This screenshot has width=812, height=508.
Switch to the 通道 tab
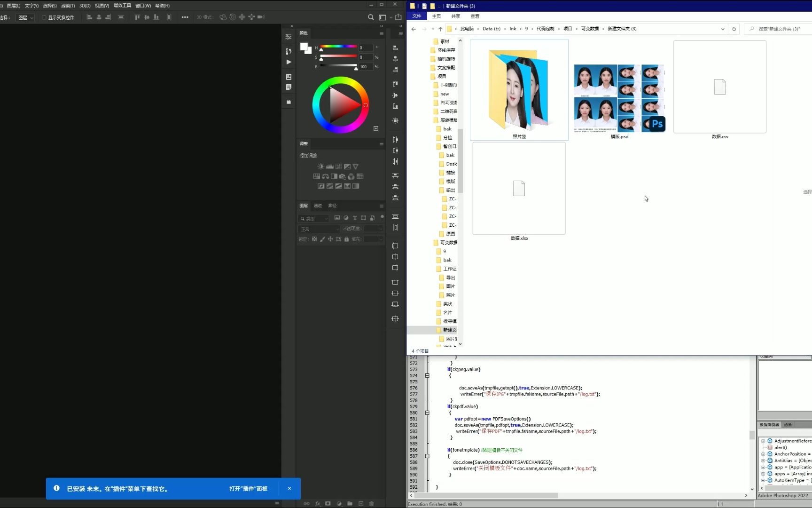(x=318, y=206)
